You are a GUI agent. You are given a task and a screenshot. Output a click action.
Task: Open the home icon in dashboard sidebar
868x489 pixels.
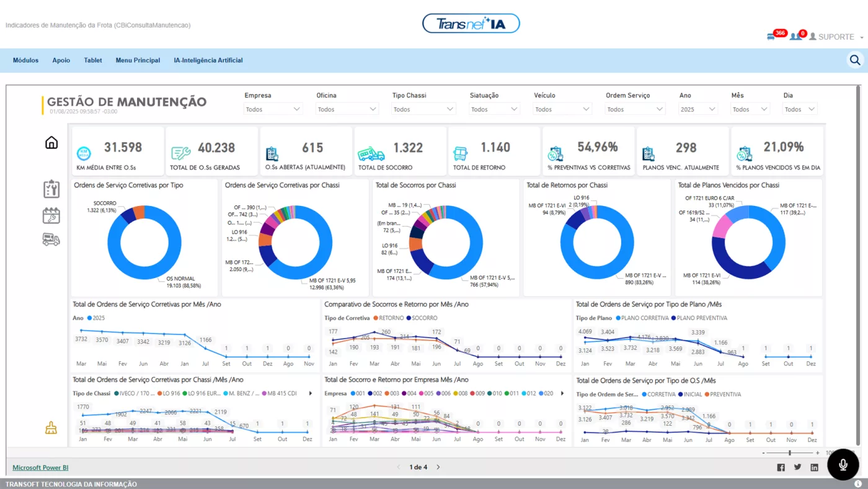[x=51, y=143]
